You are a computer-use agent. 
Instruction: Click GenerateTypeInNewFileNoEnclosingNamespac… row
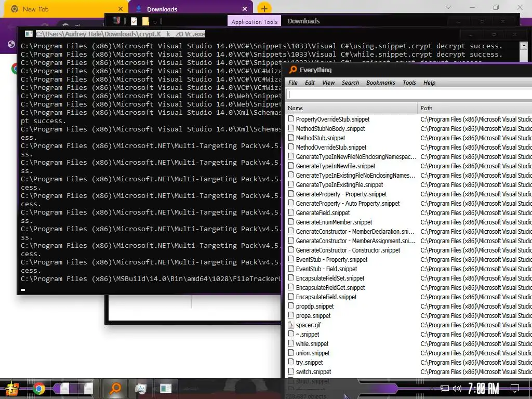click(408, 156)
